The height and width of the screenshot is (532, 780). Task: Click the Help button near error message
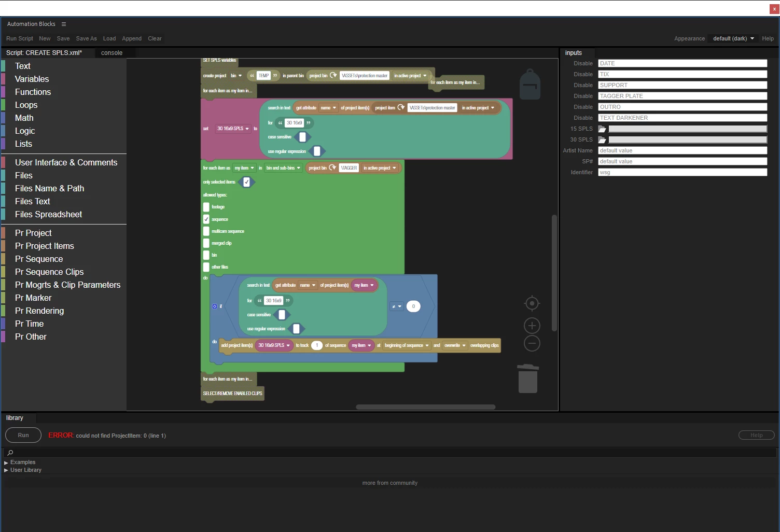click(x=757, y=435)
